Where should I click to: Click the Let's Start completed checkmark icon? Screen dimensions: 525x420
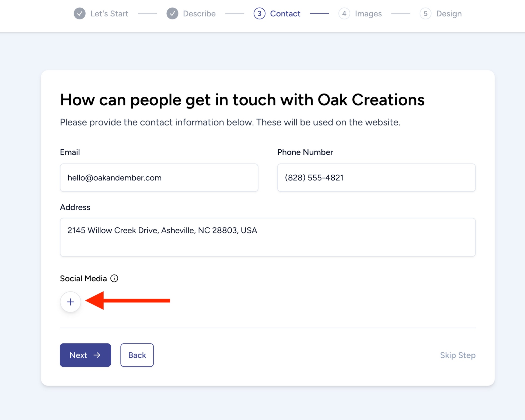79,13
